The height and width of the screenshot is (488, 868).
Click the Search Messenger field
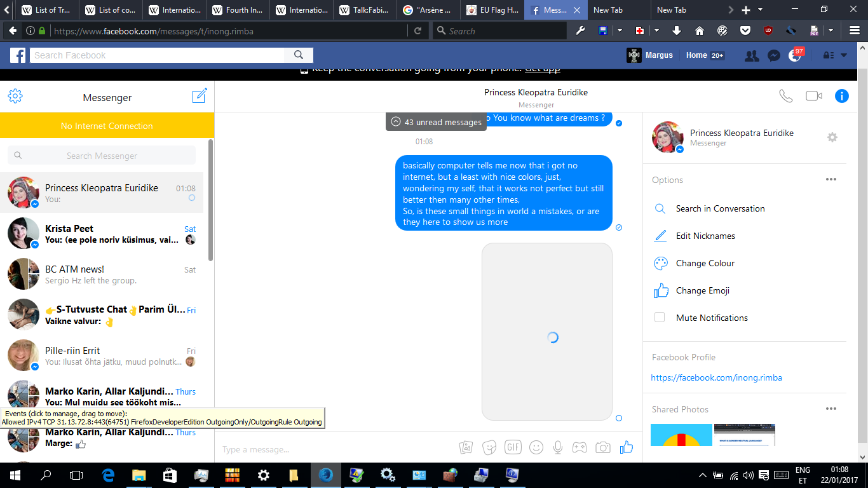[x=102, y=156]
